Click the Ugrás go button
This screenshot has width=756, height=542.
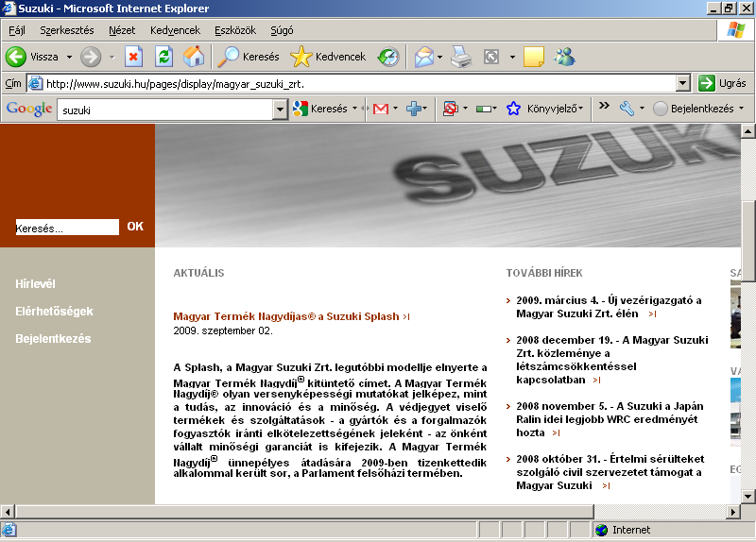[722, 83]
